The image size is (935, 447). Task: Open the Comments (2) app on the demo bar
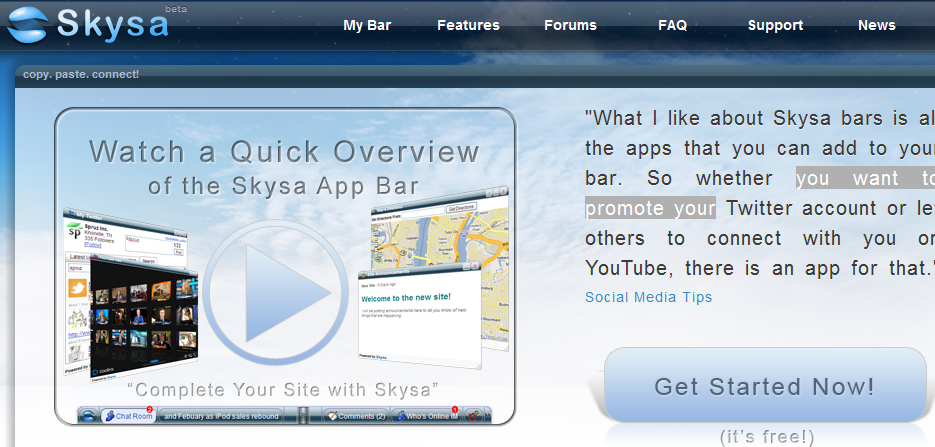[357, 416]
